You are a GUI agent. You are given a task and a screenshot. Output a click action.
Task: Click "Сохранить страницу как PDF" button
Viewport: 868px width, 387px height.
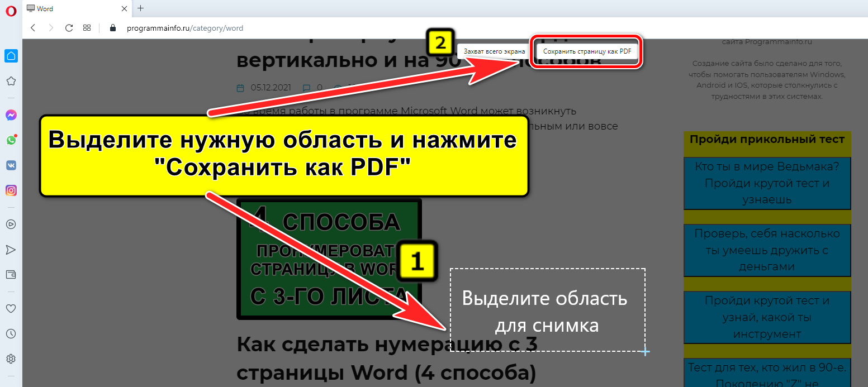click(x=587, y=51)
